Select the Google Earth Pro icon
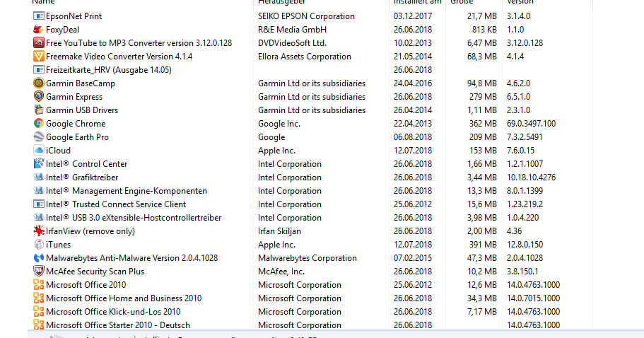 (x=39, y=136)
